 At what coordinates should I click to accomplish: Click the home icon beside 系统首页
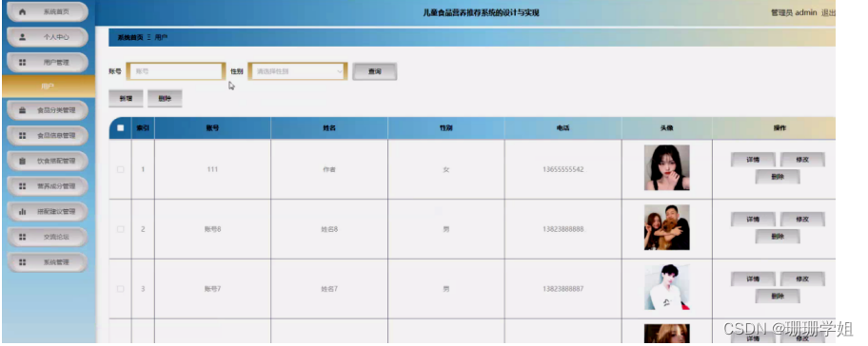pos(23,11)
